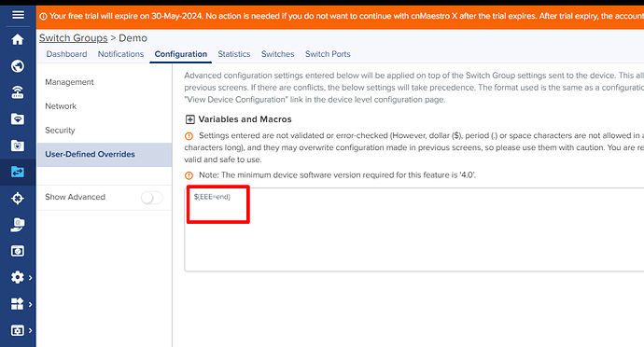The image size is (644, 347).
Task: Expand the settings gear submenu
Action: click(21, 277)
